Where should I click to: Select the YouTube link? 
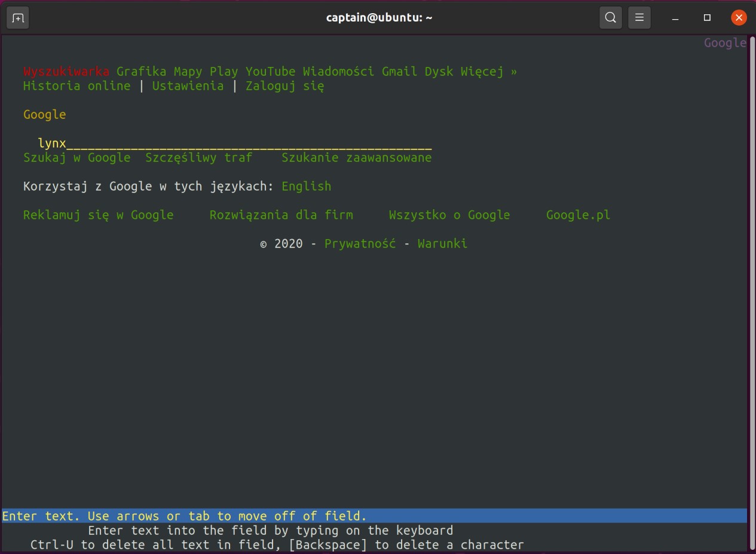coord(270,72)
